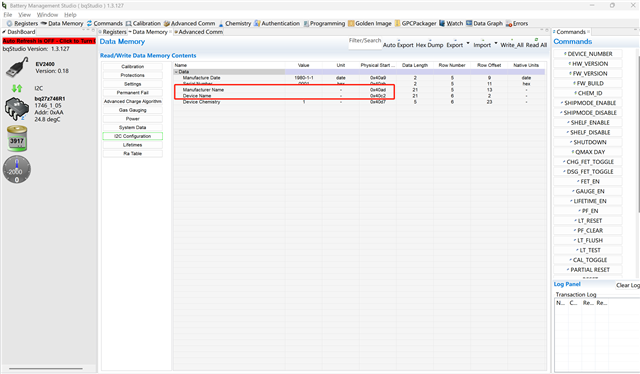This screenshot has height=374, width=640.
Task: Select the Calibration data memory category
Action: coord(133,67)
